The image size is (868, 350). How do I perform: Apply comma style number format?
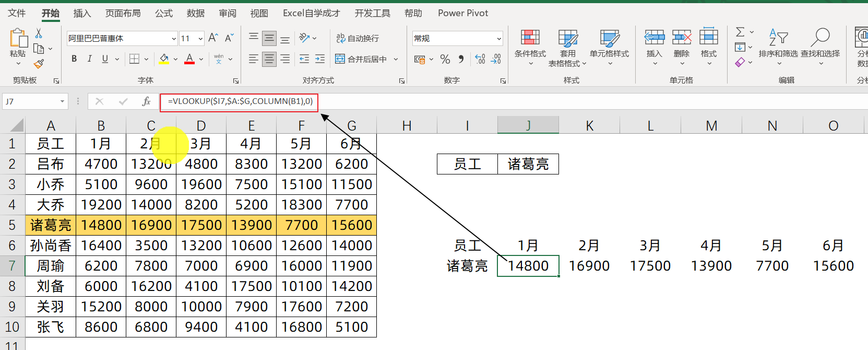[461, 59]
